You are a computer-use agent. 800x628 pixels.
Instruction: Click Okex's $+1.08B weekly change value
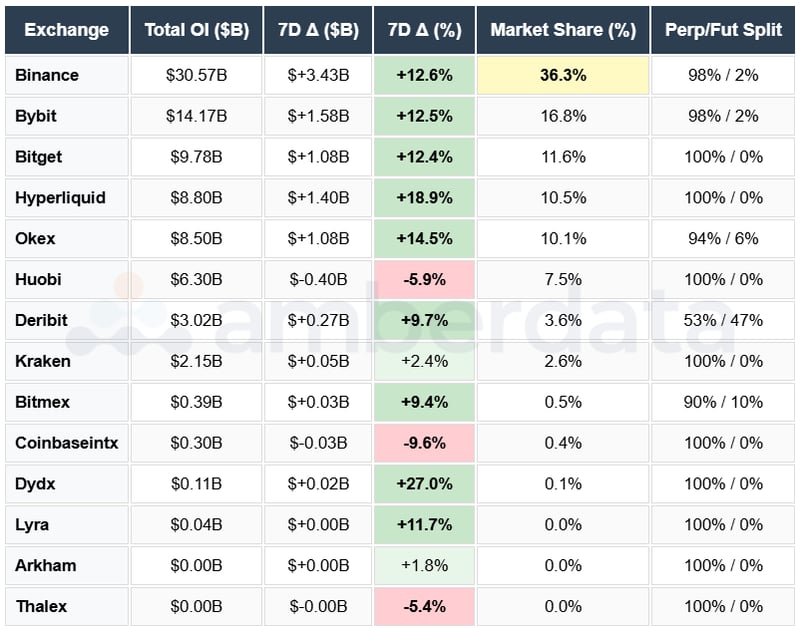[317, 238]
